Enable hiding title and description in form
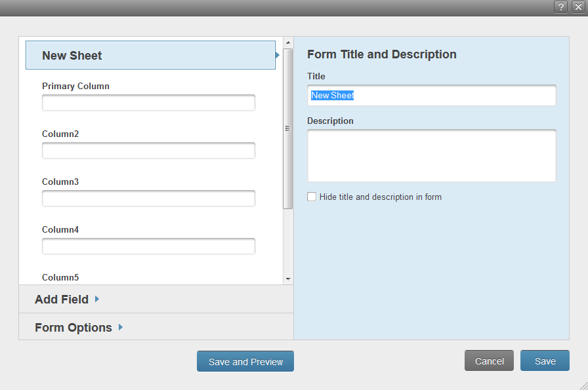588x390 pixels. click(x=311, y=196)
